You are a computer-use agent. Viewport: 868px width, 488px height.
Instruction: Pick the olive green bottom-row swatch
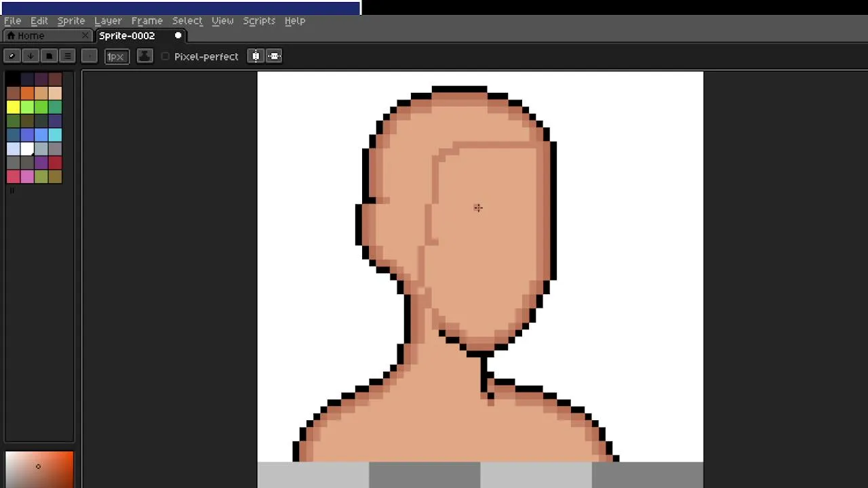(x=41, y=177)
